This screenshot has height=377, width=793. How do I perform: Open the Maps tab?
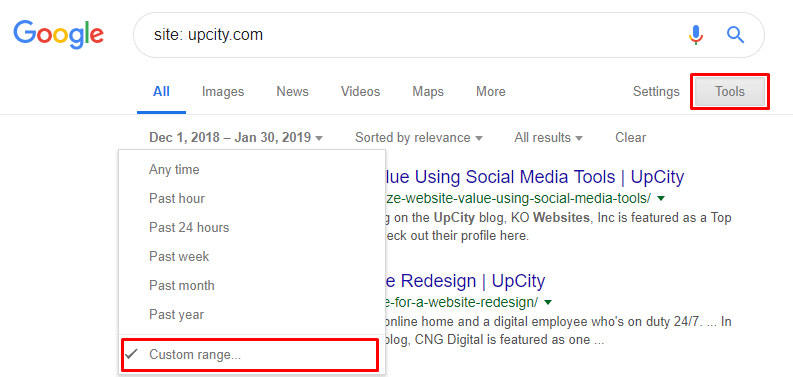(x=428, y=92)
